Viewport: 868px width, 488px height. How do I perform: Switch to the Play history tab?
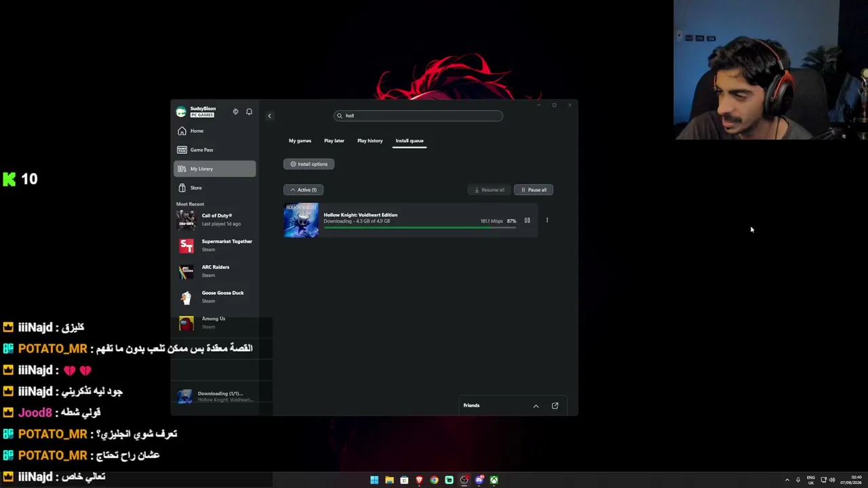coord(370,141)
